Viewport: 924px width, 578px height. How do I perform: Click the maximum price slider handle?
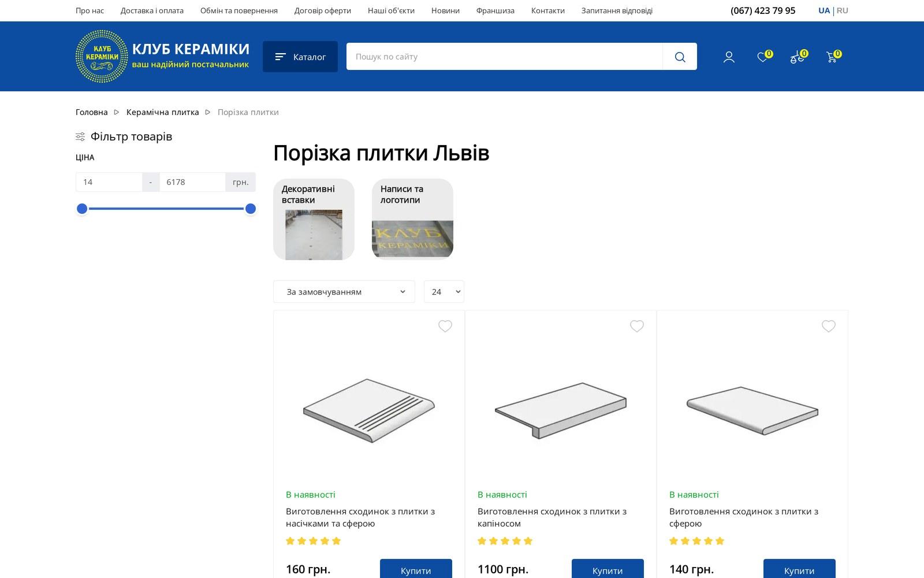click(x=251, y=209)
